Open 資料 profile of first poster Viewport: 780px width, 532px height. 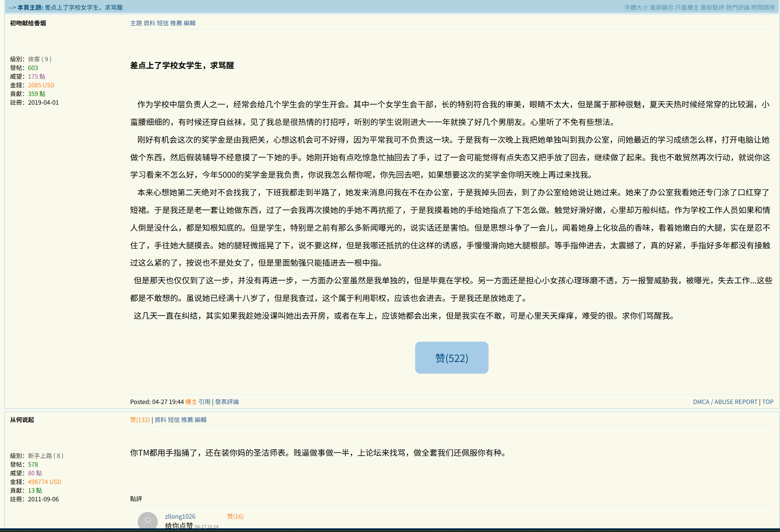click(149, 23)
